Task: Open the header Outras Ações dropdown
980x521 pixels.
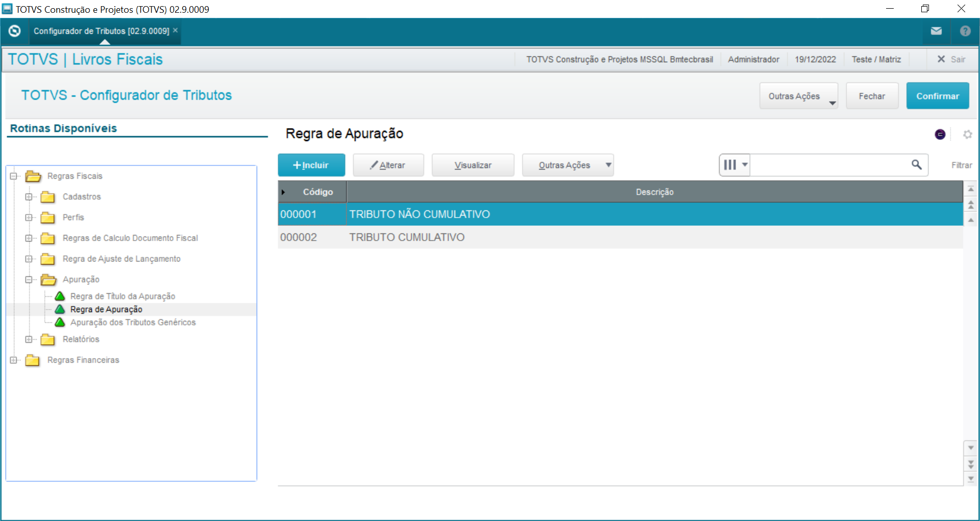Action: [798, 96]
